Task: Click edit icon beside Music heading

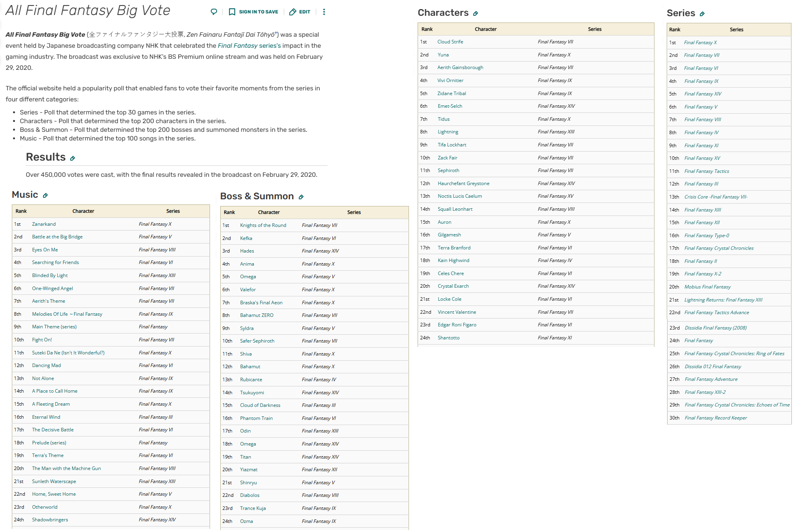Action: tap(45, 196)
